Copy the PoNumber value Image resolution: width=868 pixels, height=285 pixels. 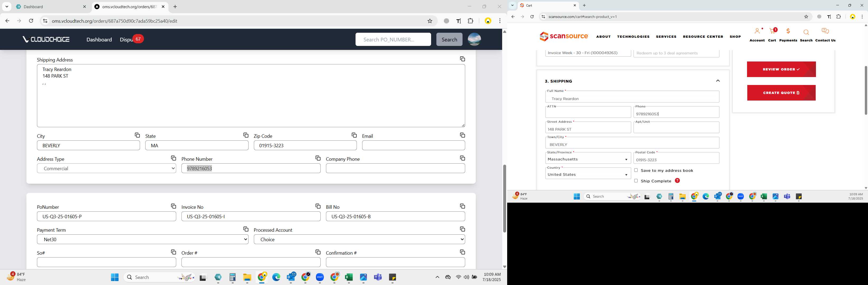click(173, 206)
